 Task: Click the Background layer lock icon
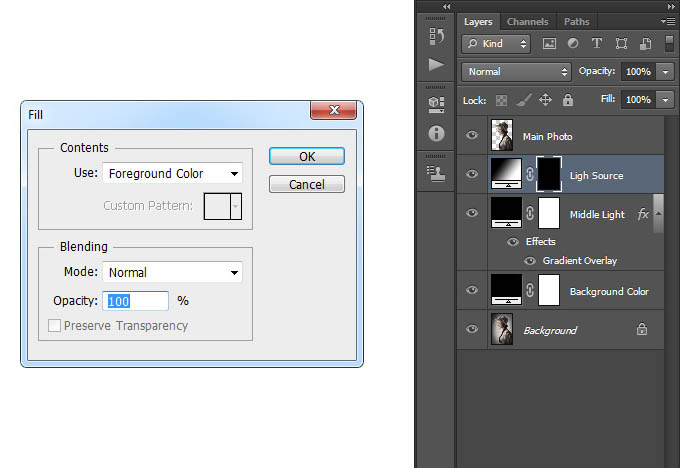tap(642, 329)
